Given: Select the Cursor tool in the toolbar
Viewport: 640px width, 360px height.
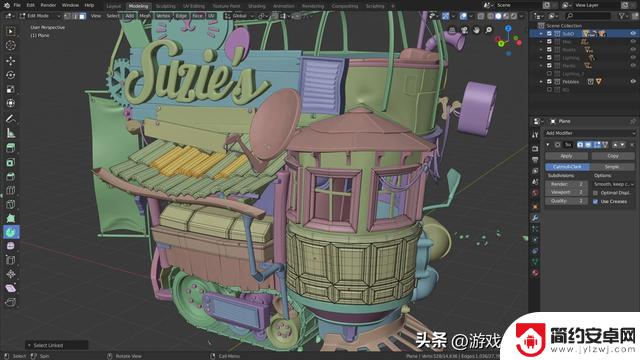Looking at the screenshot, I should tap(11, 45).
